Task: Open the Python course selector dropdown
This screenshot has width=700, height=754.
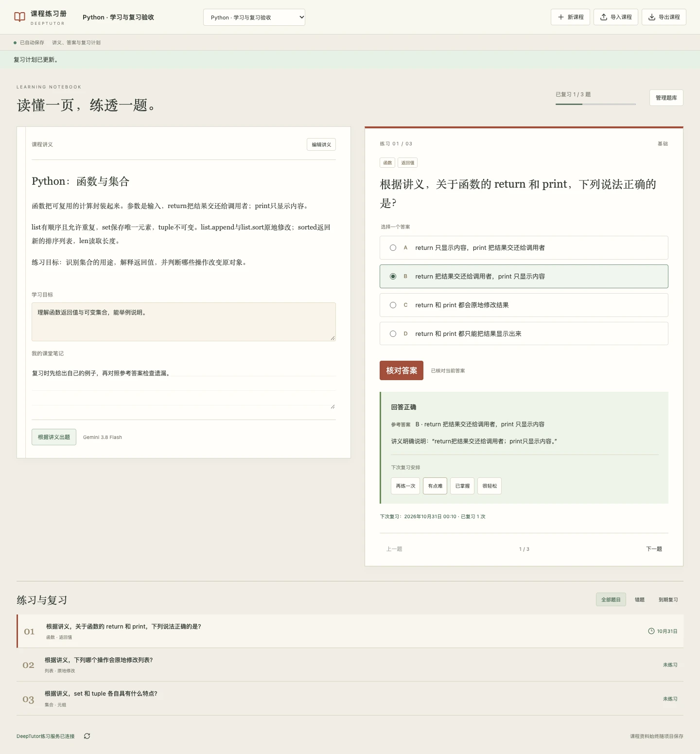Action: click(x=254, y=17)
